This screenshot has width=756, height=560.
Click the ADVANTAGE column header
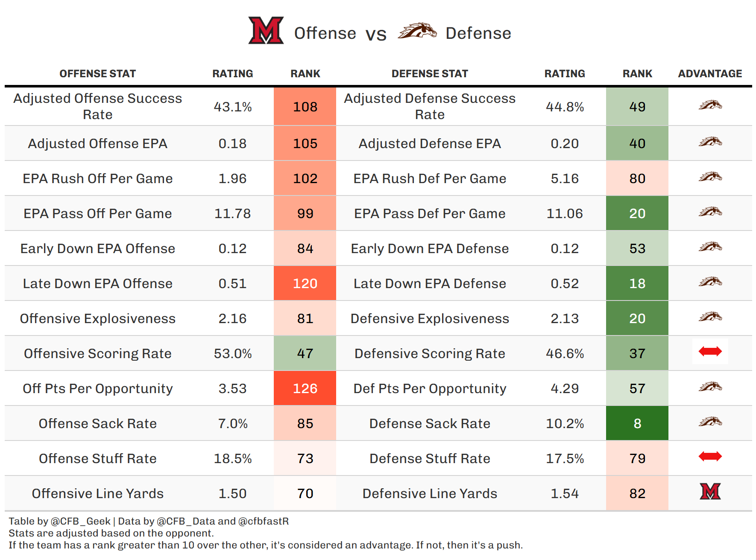pyautogui.click(x=710, y=74)
